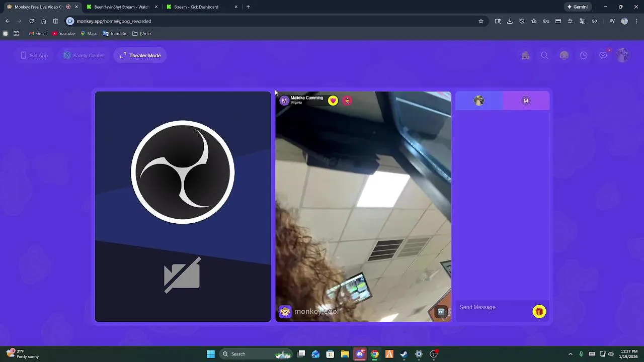The image size is (644, 362).
Task: Open the Windows Start menu
Action: (211, 354)
